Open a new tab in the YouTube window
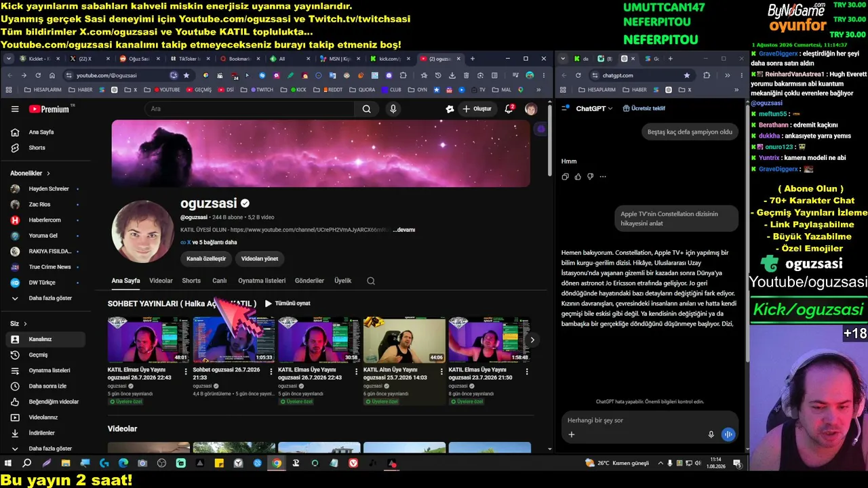Screen dimensions: 868x488 [x=473, y=59]
